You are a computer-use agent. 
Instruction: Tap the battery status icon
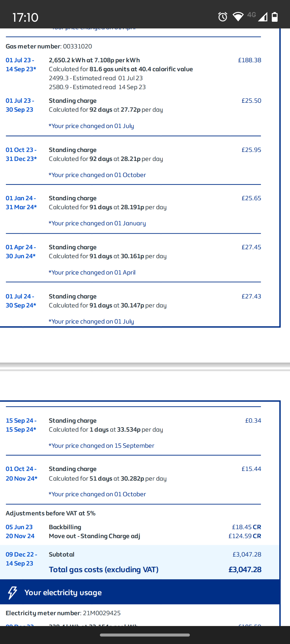[x=275, y=17]
